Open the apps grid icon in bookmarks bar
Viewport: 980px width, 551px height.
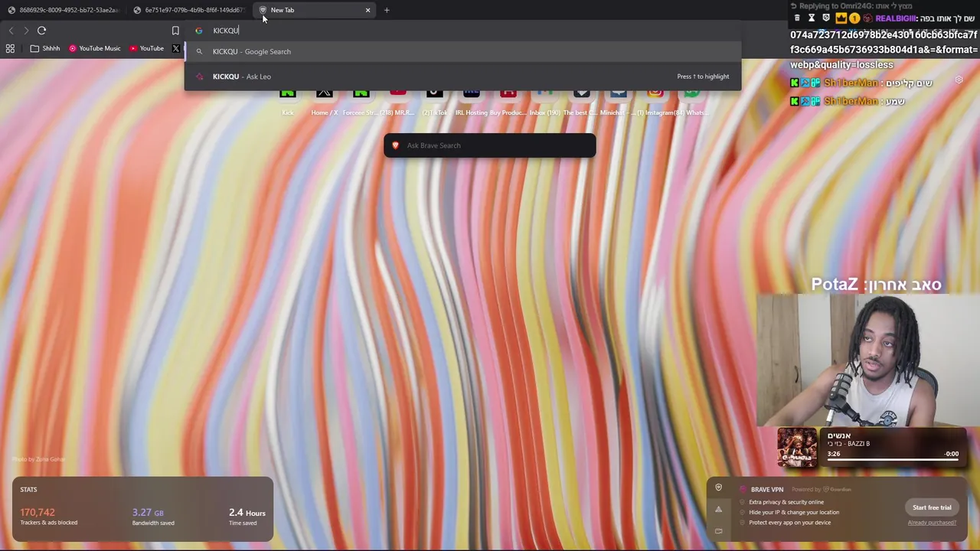point(10,48)
